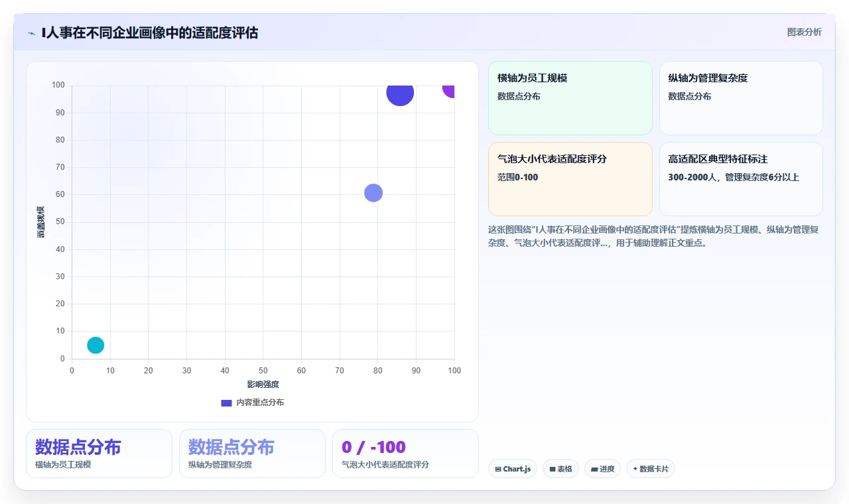The image size is (849, 504).
Task: Select the light blue bubble at 60
Action: pos(373,193)
